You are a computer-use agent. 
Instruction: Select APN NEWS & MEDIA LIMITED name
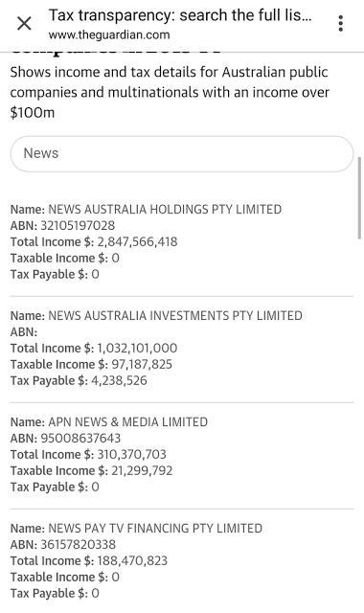(127, 421)
